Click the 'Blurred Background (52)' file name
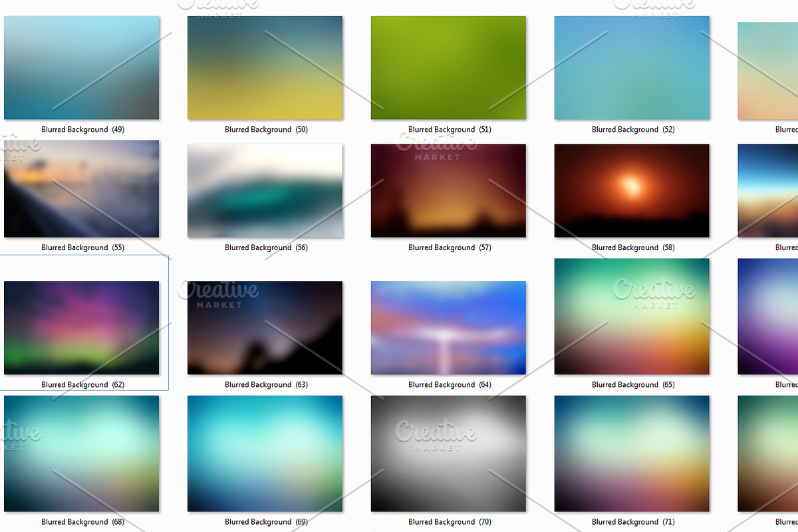 (x=633, y=130)
